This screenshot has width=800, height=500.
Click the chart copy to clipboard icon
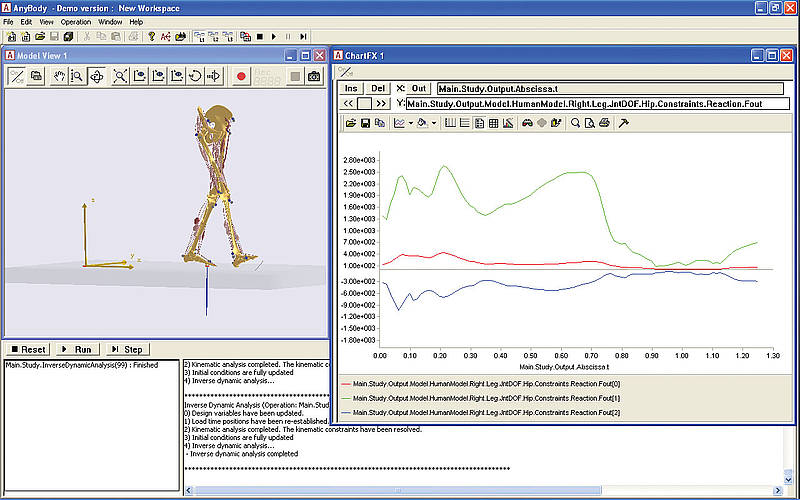[379, 123]
